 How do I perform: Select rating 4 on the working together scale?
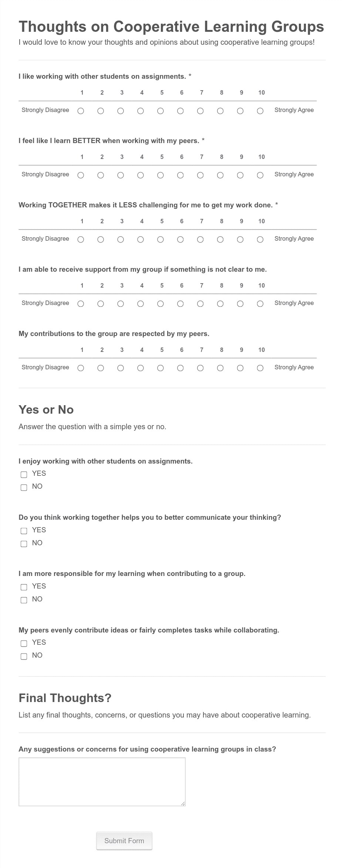[x=140, y=239]
